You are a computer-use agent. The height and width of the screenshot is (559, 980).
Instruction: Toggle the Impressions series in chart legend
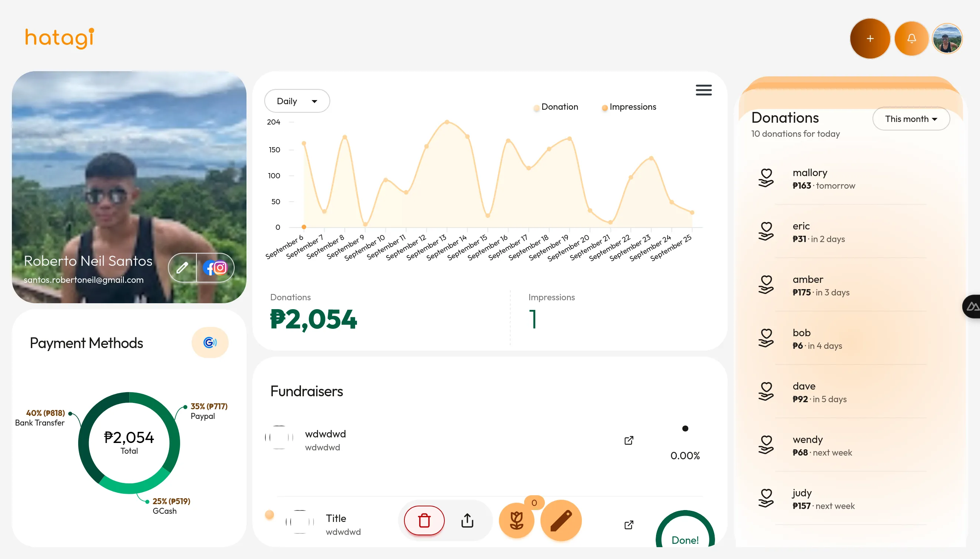629,107
